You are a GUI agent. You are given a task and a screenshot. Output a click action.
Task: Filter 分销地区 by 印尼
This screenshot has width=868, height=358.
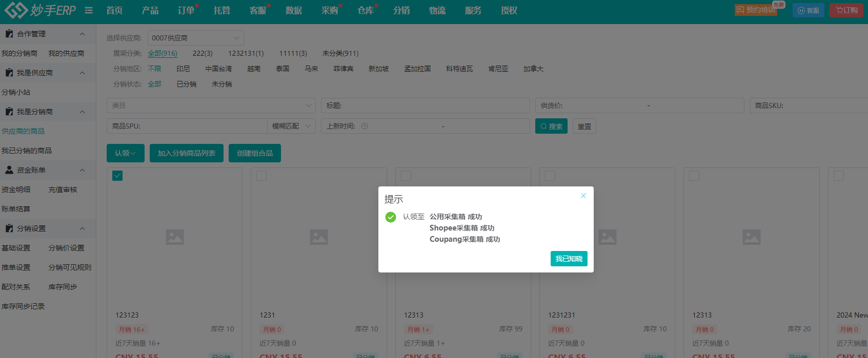coord(183,69)
